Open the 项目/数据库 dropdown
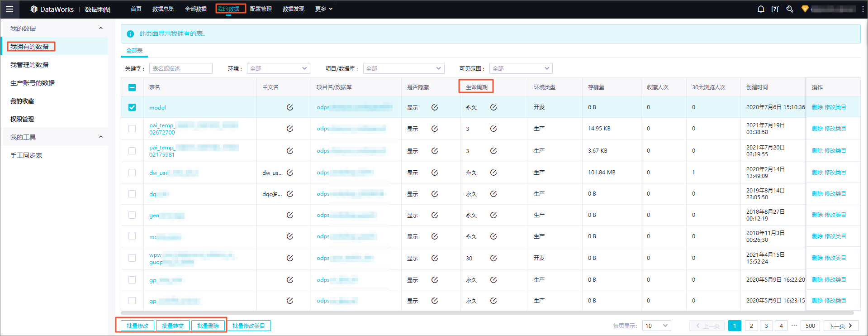The image size is (868, 336). (x=403, y=68)
